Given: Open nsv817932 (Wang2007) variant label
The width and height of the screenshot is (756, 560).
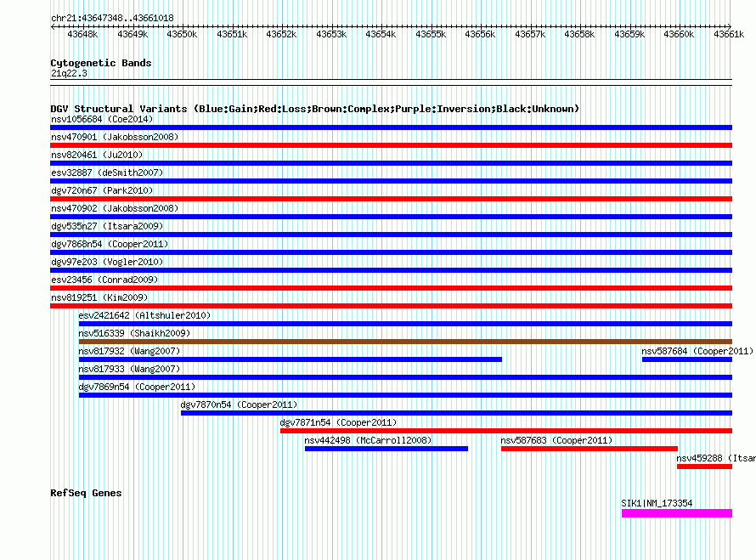Looking at the screenshot, I should click(x=129, y=351).
